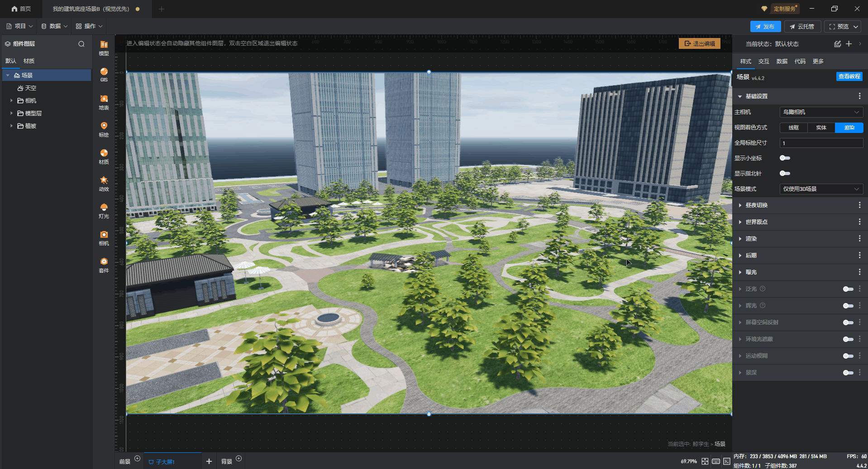Click the 发布 publish button
Screen dimensions: 868x469
coord(765,27)
